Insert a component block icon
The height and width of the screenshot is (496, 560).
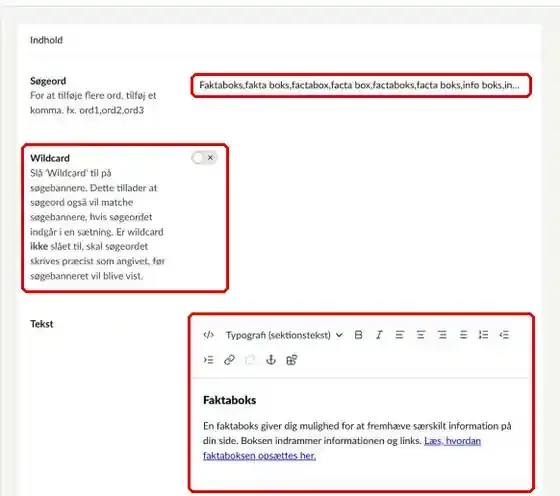pos(292,360)
